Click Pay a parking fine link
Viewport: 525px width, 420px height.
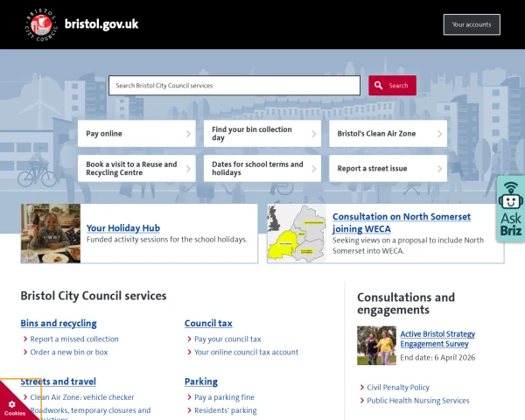click(x=224, y=397)
